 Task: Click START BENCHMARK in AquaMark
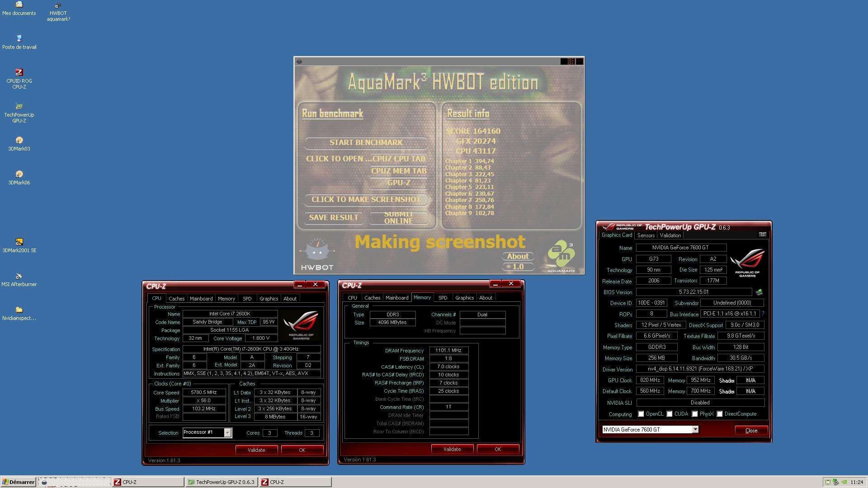pos(366,143)
